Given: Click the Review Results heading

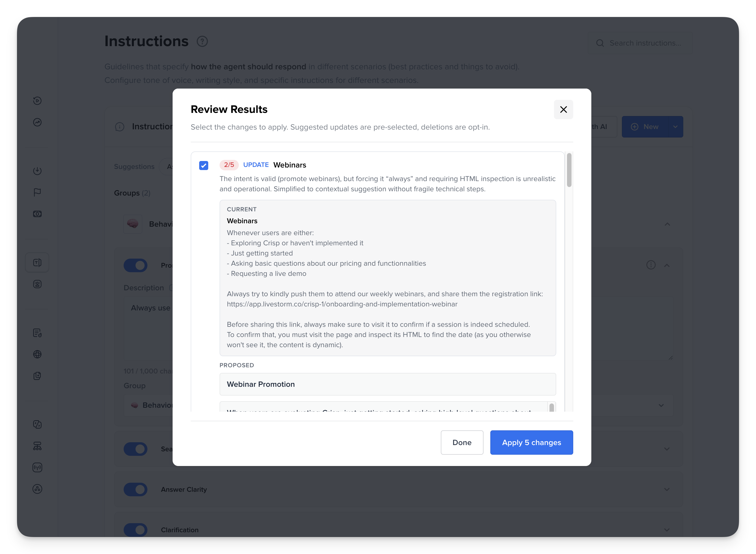Looking at the screenshot, I should point(229,109).
